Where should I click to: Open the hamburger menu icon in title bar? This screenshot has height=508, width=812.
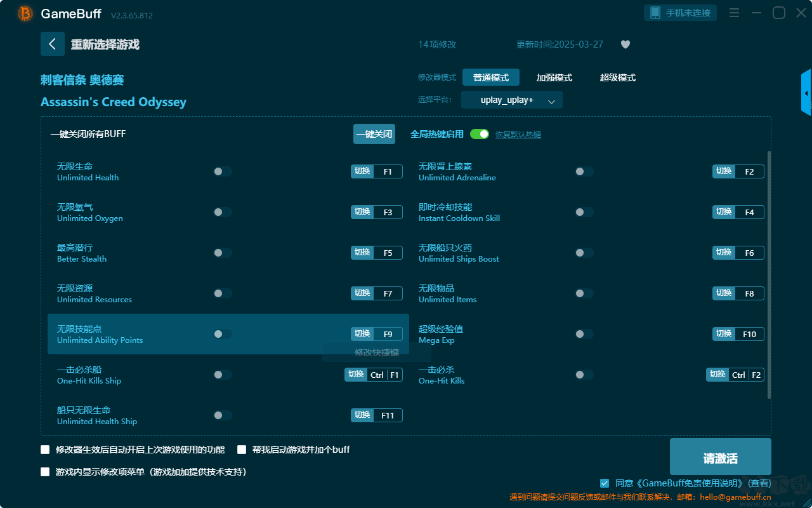point(734,13)
